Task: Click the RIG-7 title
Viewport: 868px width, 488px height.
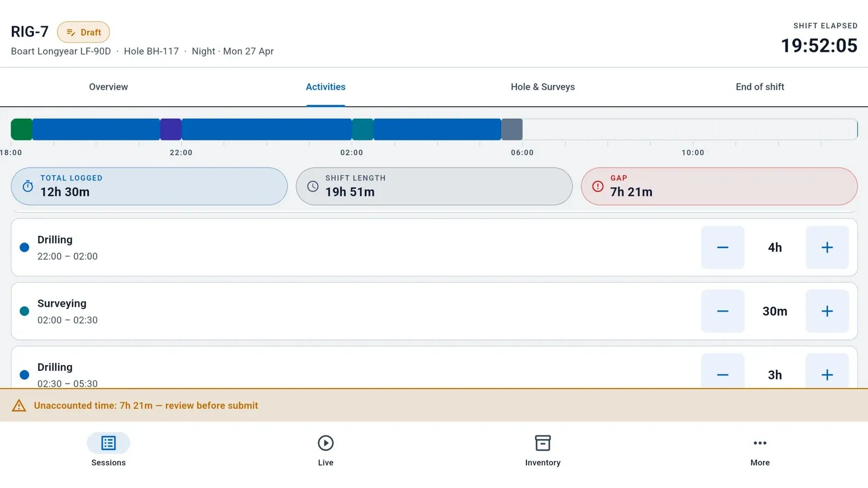Action: pos(30,32)
